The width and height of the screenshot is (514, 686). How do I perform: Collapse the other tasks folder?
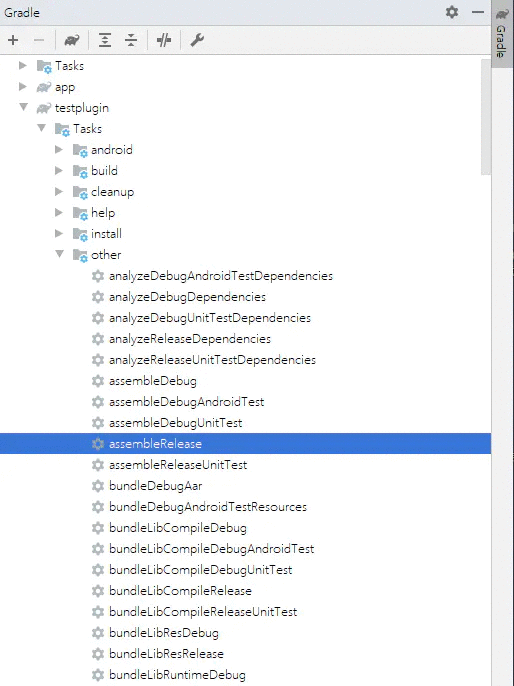pos(59,254)
